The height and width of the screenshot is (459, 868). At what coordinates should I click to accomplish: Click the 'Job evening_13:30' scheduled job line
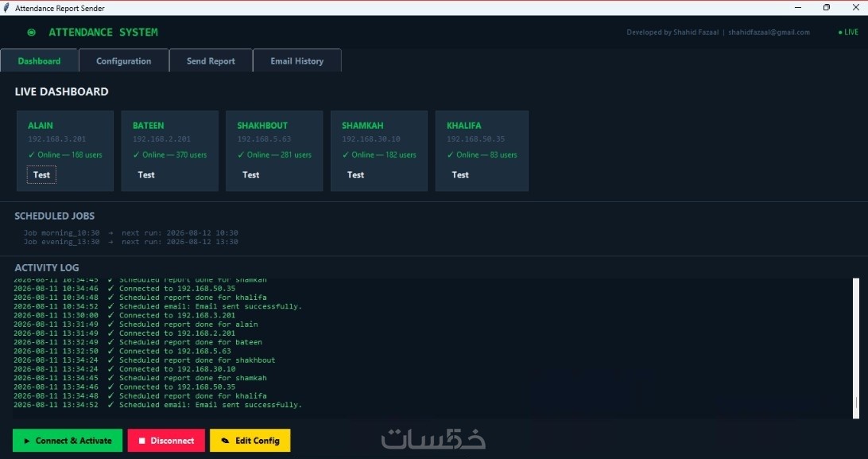point(130,242)
